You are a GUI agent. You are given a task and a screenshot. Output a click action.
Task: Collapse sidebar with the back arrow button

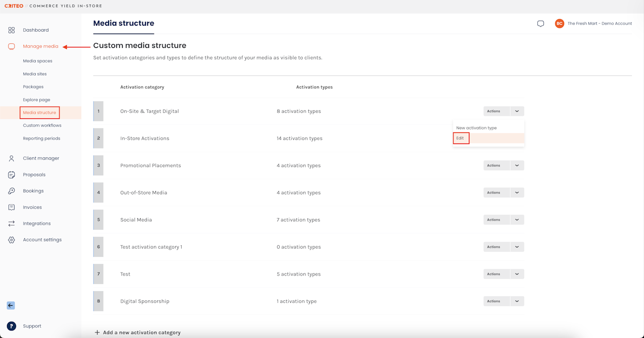(x=11, y=305)
